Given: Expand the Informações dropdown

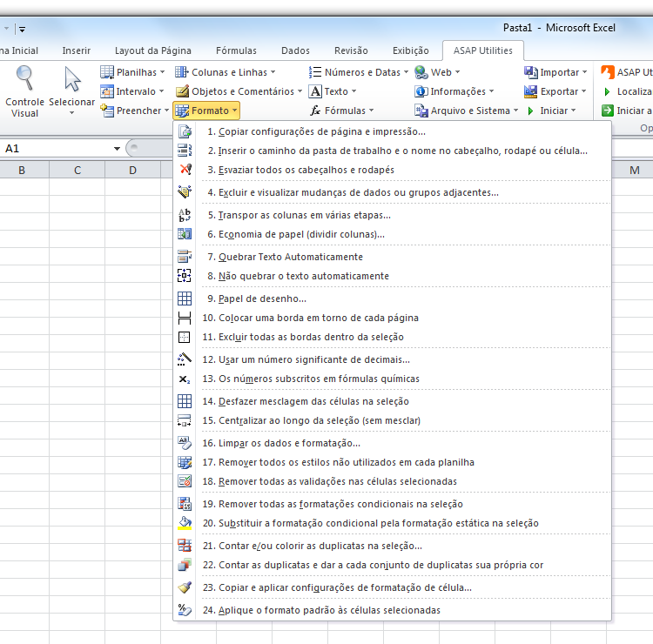Looking at the screenshot, I should [454, 91].
